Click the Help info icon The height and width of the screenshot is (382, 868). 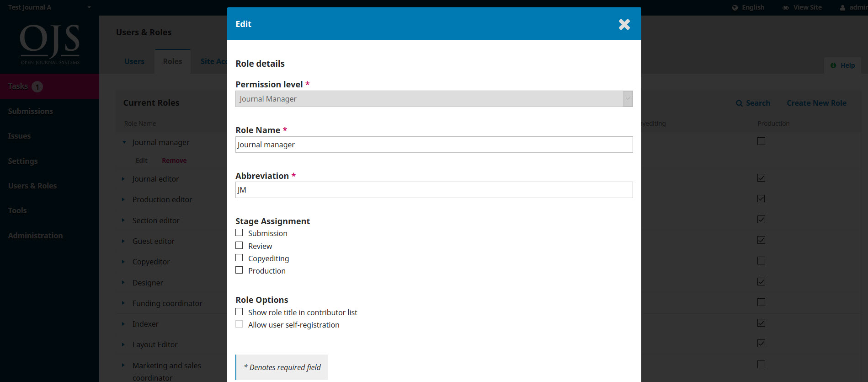tap(833, 65)
